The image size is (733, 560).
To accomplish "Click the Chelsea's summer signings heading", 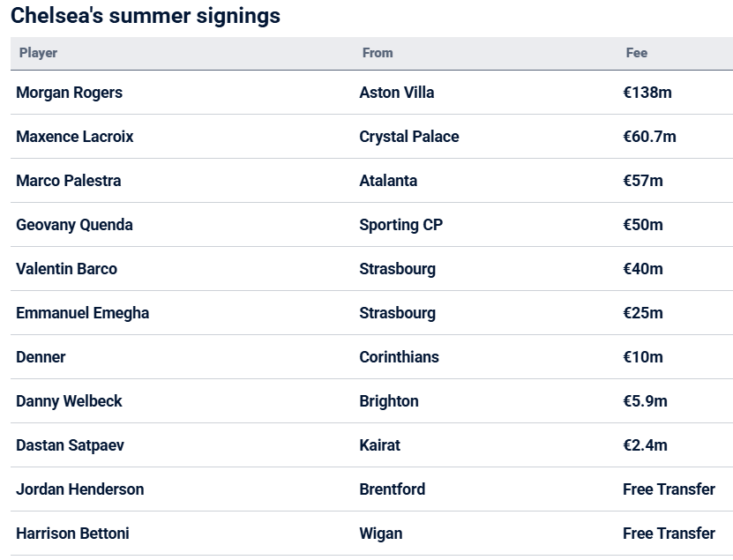I will pyautogui.click(x=146, y=15).
